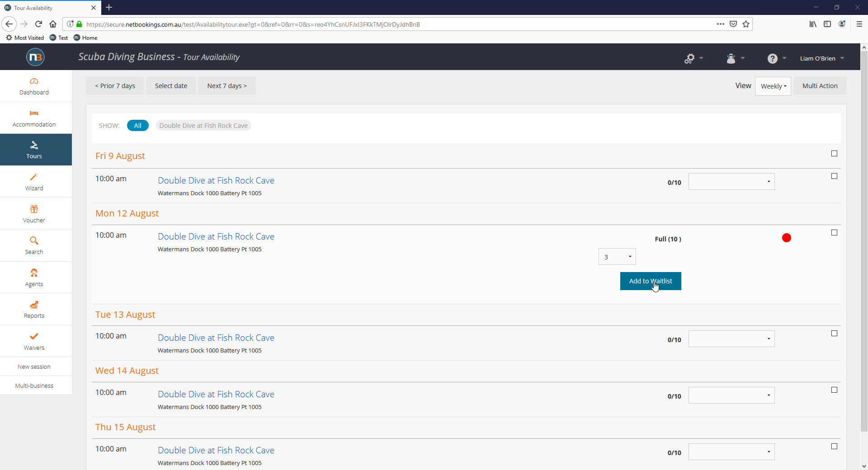Image resolution: width=868 pixels, height=470 pixels.
Task: Launch the Wizard wand icon
Action: pyautogui.click(x=34, y=177)
